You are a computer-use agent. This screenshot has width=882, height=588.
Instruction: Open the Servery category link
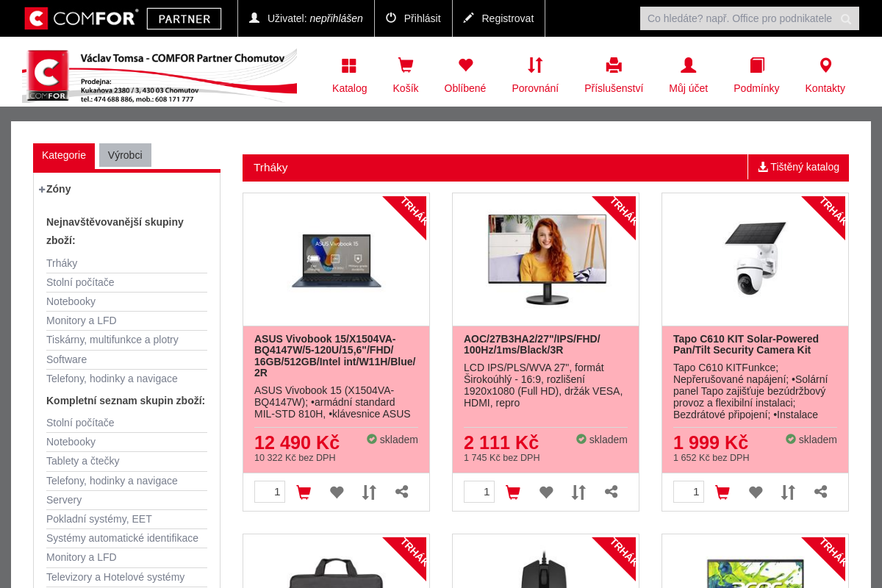click(x=64, y=500)
